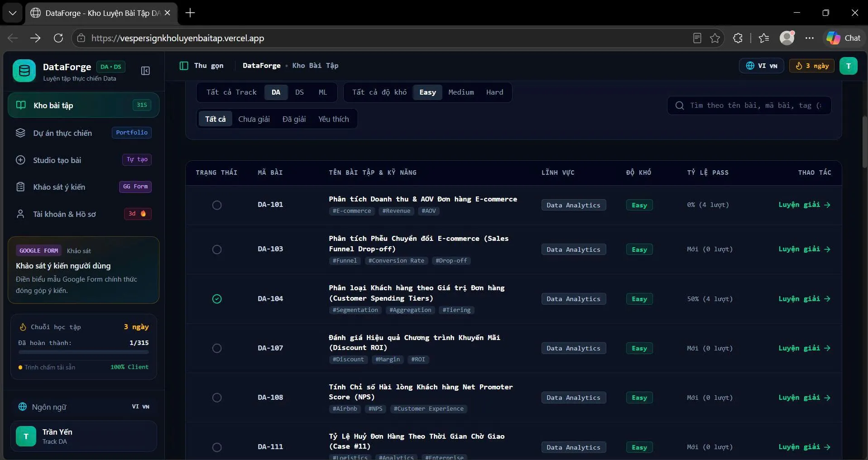The image size is (868, 460).
Task: Open Khảo sát ý kiến clipboard icon
Action: [x=20, y=187]
